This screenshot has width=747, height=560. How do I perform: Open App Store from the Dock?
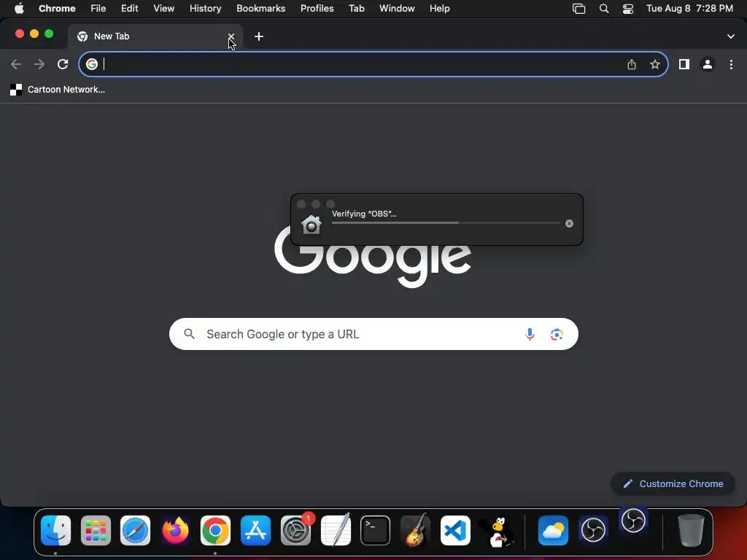pyautogui.click(x=255, y=531)
